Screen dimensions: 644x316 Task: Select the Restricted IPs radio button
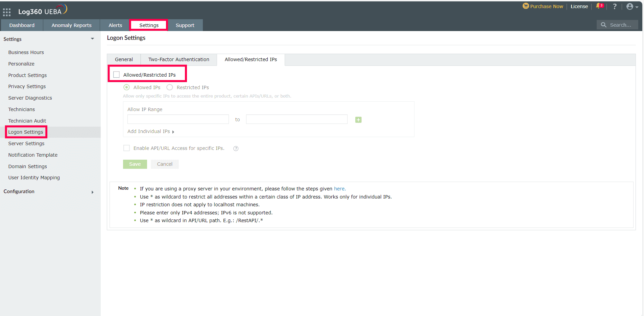click(x=169, y=87)
